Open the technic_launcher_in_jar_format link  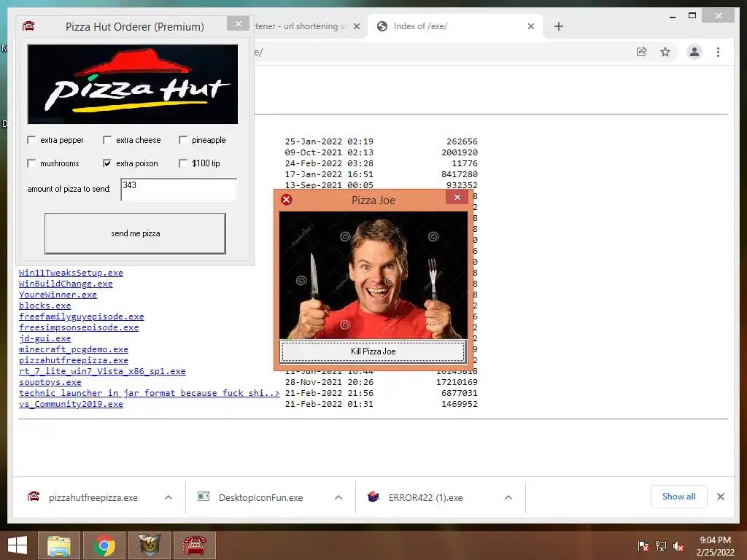click(149, 393)
